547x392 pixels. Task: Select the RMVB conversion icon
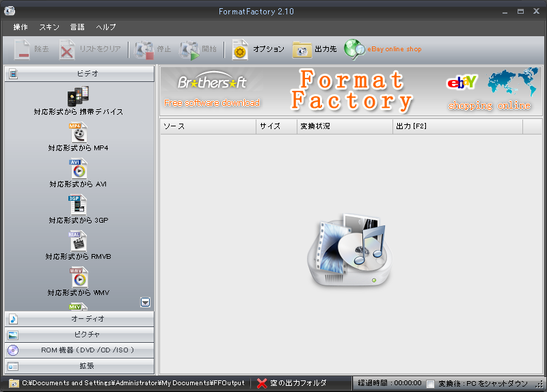tap(78, 241)
